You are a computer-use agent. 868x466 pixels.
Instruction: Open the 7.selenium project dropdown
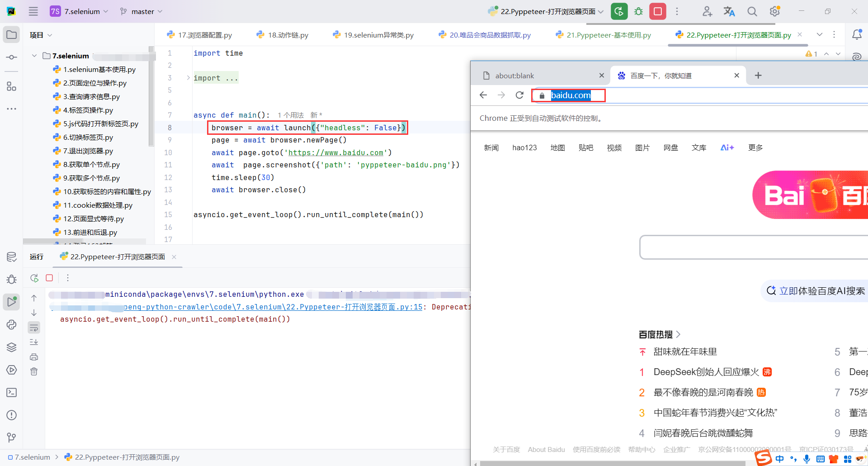pyautogui.click(x=79, y=11)
